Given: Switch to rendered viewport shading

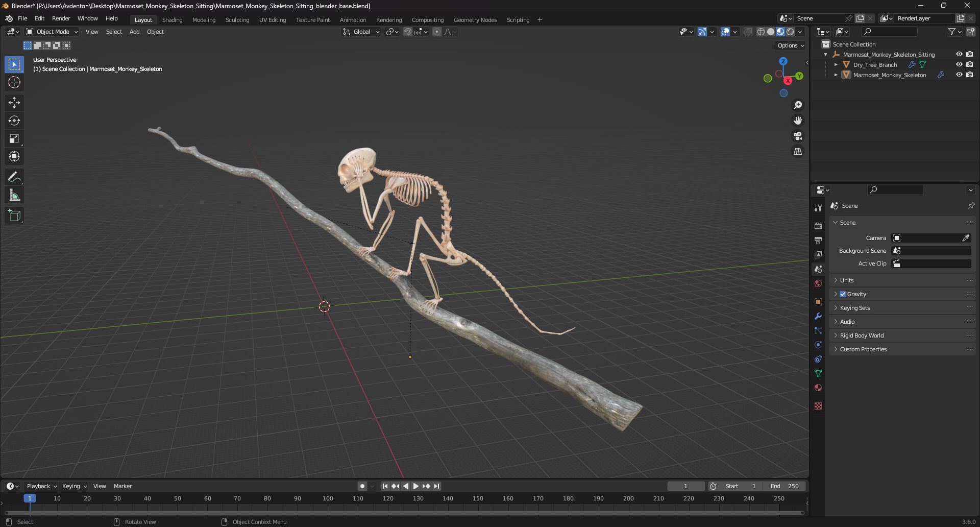Looking at the screenshot, I should click(x=790, y=32).
